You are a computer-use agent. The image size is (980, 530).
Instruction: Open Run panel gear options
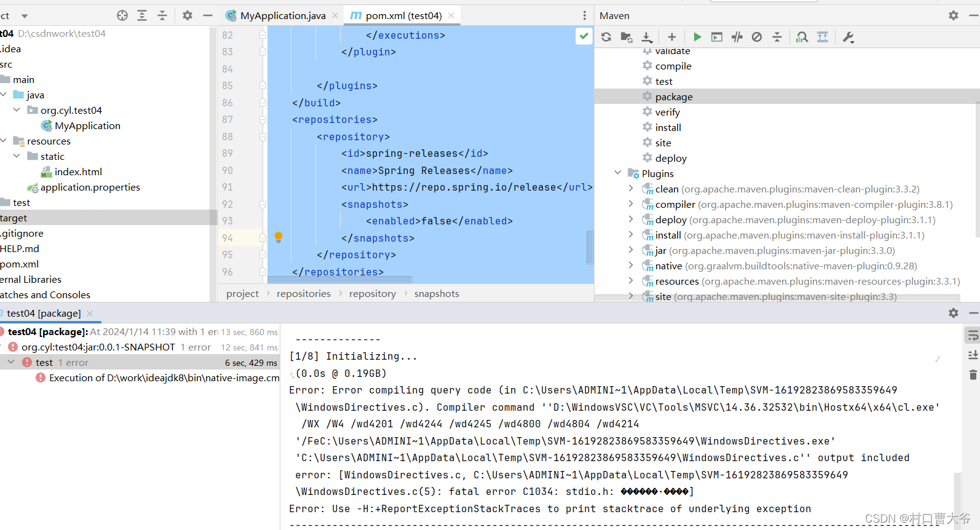(x=954, y=313)
